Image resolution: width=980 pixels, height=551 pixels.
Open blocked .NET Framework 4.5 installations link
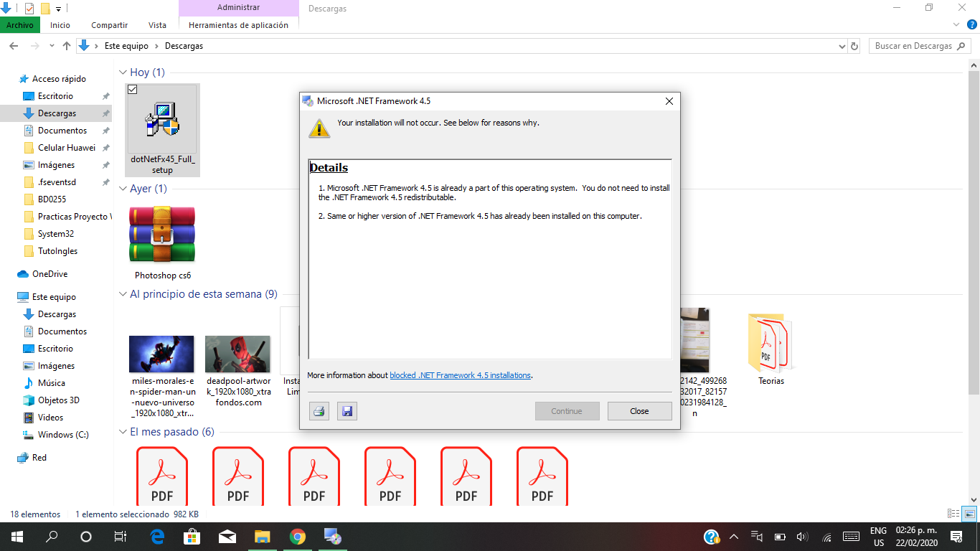point(461,375)
